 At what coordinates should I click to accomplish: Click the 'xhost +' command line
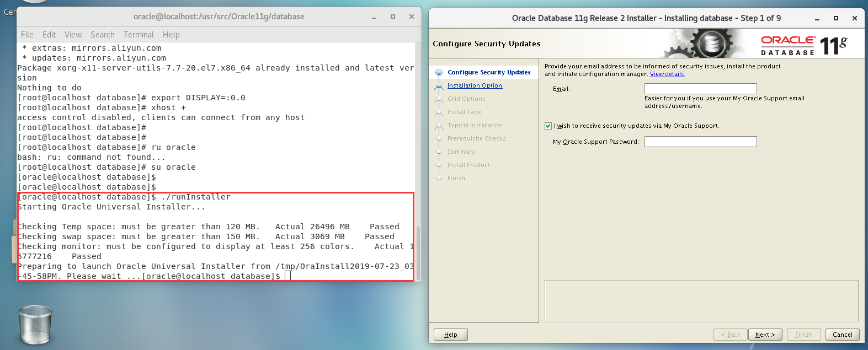[x=102, y=107]
